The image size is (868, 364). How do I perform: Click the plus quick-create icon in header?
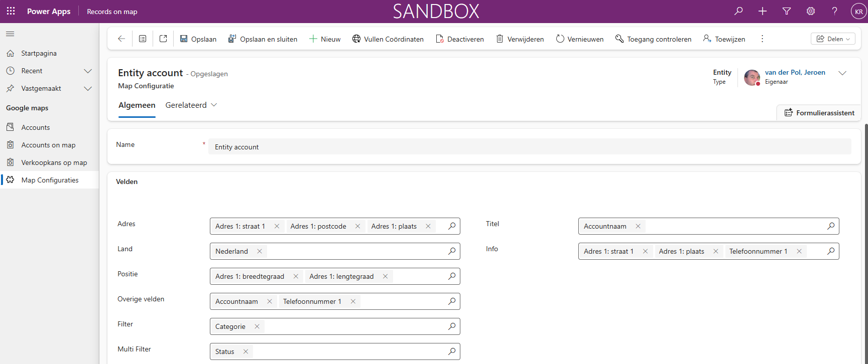[763, 11]
